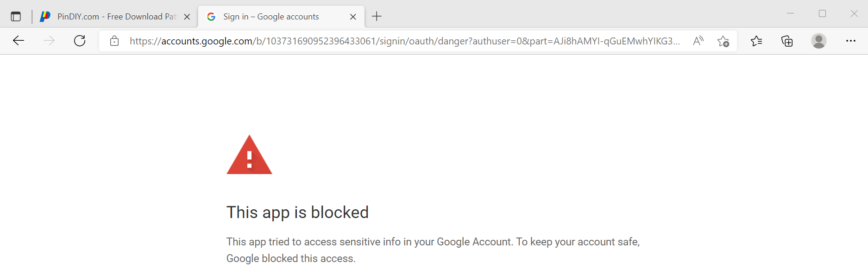This screenshot has width=868, height=275.
Task: Click the red warning triangle image
Action: pyautogui.click(x=249, y=155)
